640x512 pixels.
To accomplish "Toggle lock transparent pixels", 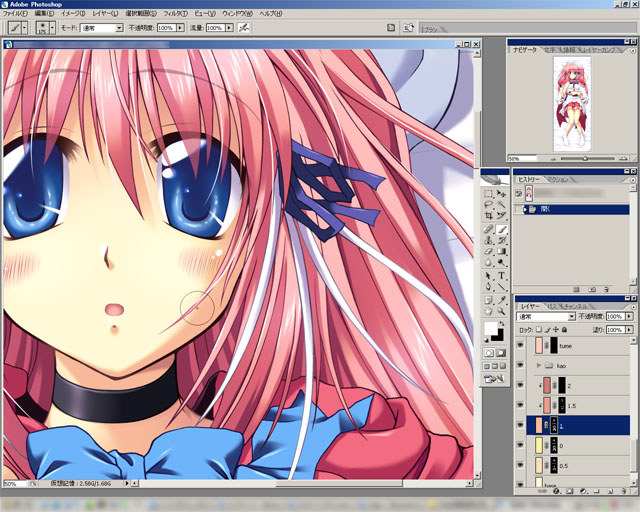I will click(x=539, y=329).
